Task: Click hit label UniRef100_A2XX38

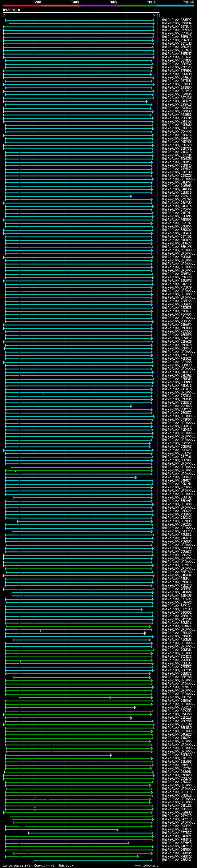Action: pos(176,84)
